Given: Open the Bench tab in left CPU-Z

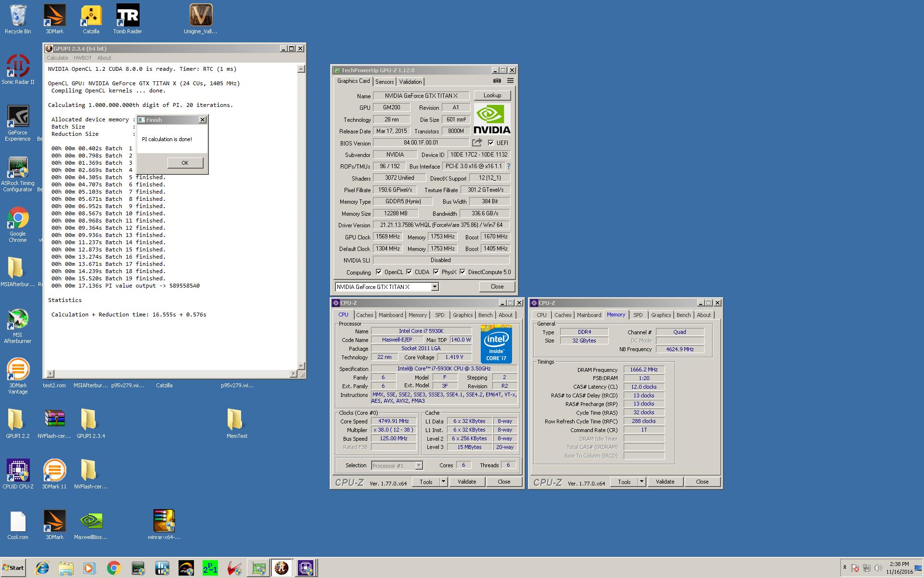Looking at the screenshot, I should pyautogui.click(x=486, y=315).
